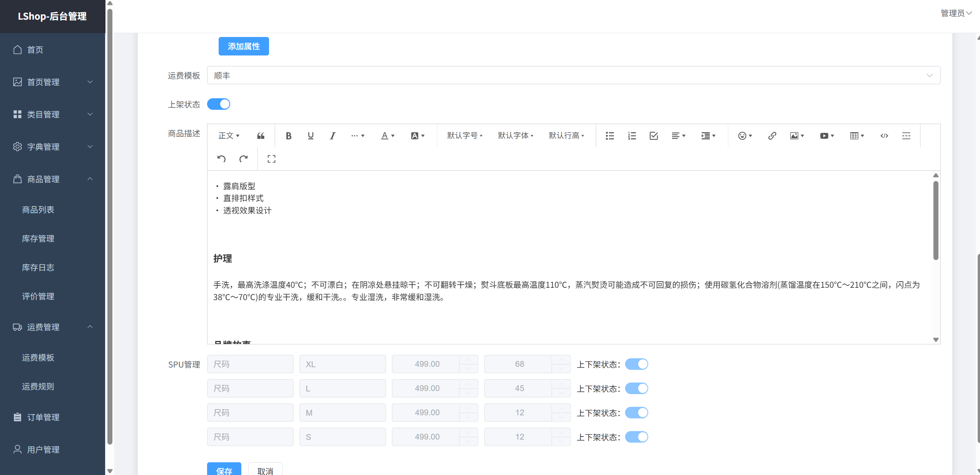
Task: Enter fullscreen mode in the editor
Action: (x=271, y=159)
